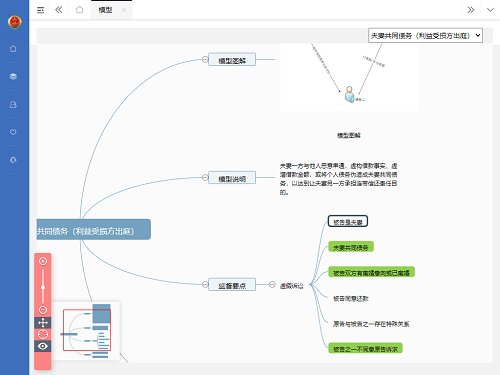The width and height of the screenshot is (500, 375).
Task: Click the double right arrow tab scroller
Action: [x=470, y=10]
